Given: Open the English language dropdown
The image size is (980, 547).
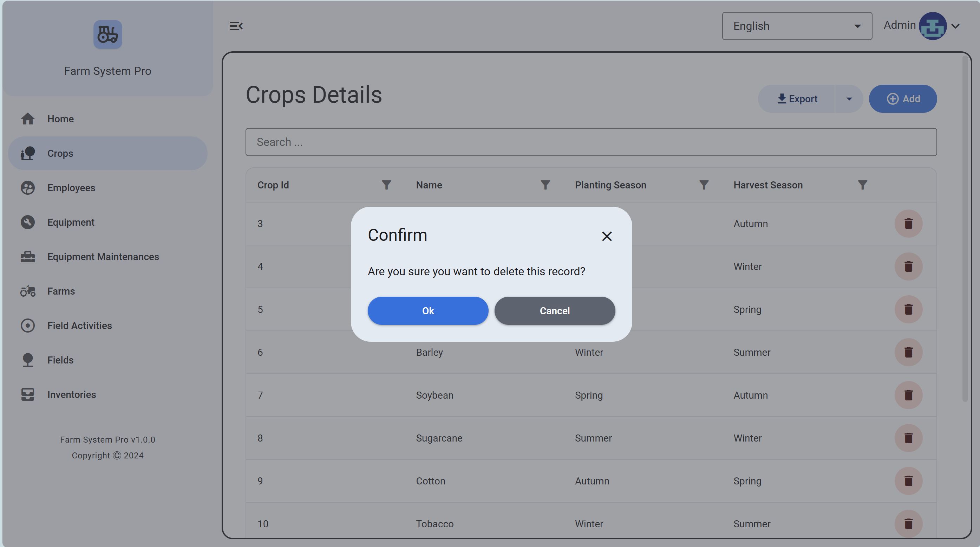Looking at the screenshot, I should (x=797, y=26).
